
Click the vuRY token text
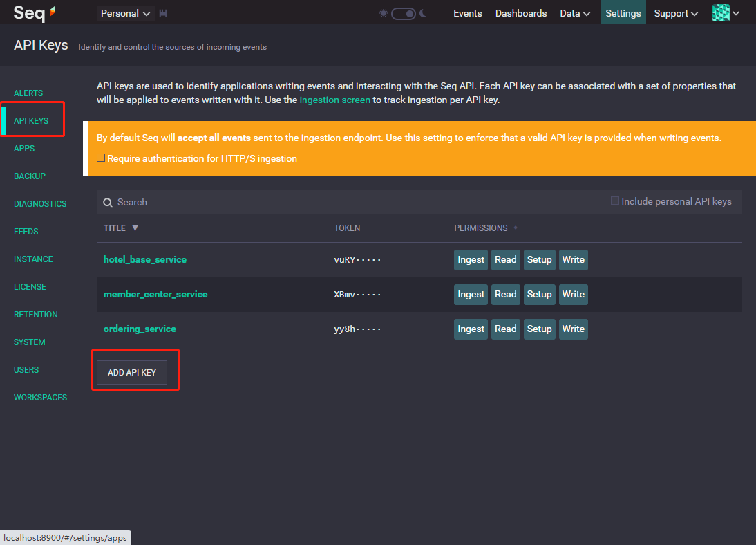(x=357, y=260)
